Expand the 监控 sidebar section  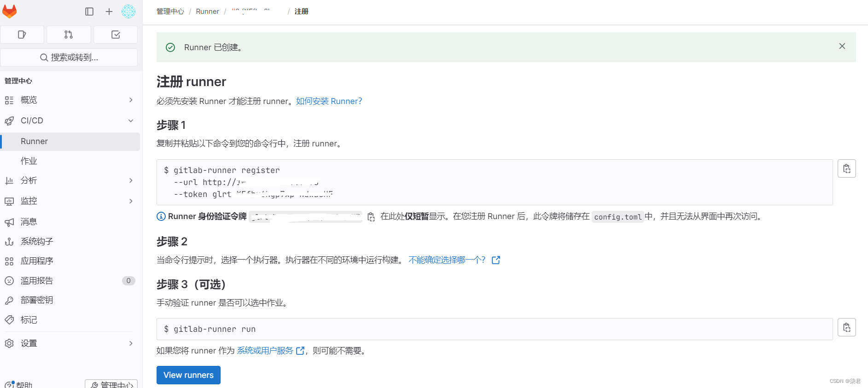click(x=70, y=201)
